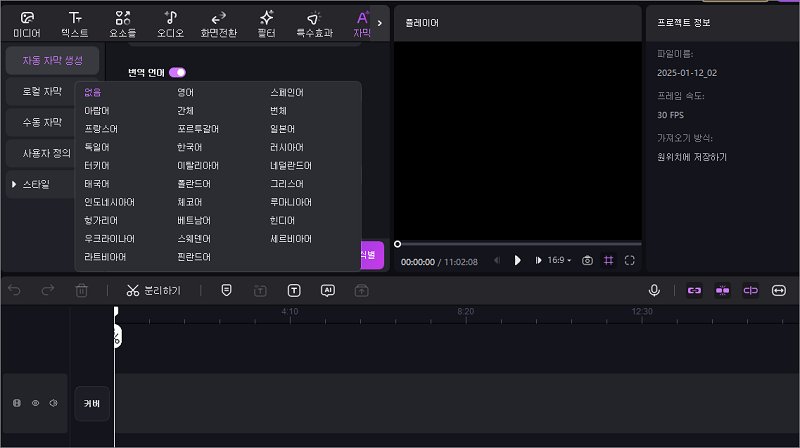The width and height of the screenshot is (800, 448).
Task: Choose 번체 in the language list
Action: tap(278, 111)
